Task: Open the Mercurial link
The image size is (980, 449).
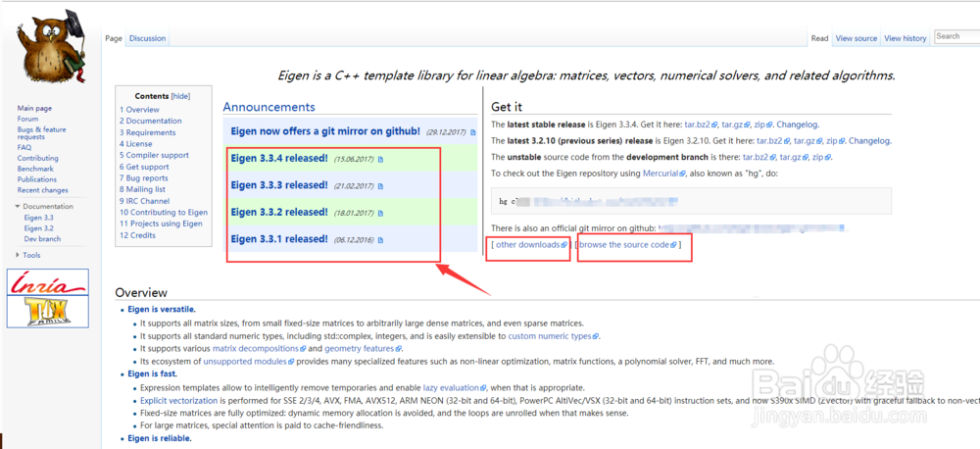Action: pos(663,174)
